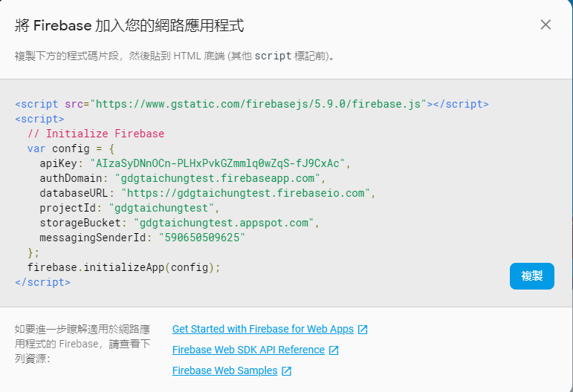Click the firebase.initializeApp(config) line
The image size is (573, 392).
(x=124, y=267)
